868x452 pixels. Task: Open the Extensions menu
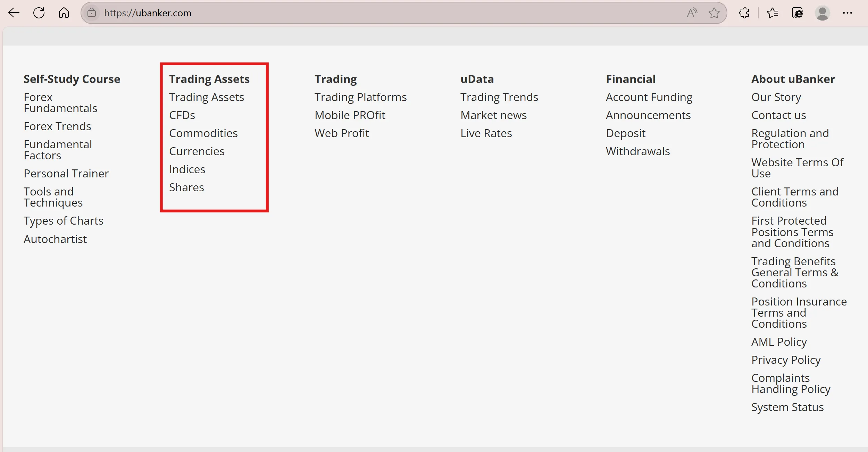[x=744, y=13]
